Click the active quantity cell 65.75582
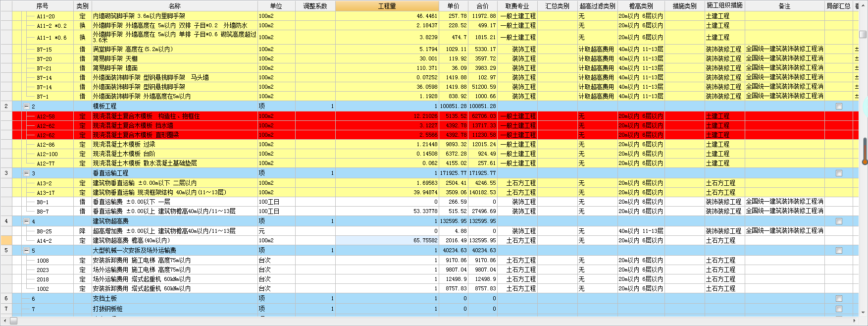This screenshot has width=868, height=326. tap(387, 240)
